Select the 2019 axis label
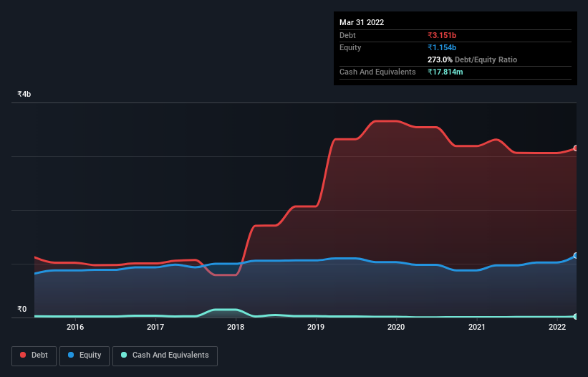This screenshot has width=588, height=377. (316, 327)
